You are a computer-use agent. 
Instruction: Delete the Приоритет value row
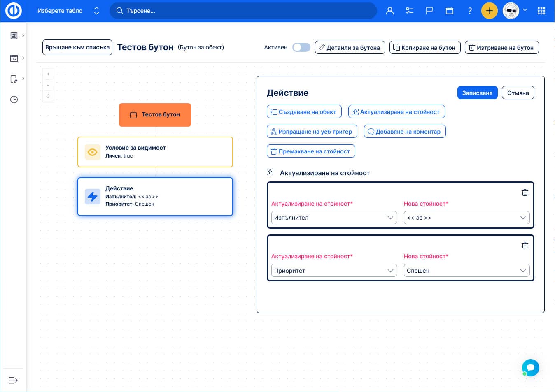coord(525,245)
